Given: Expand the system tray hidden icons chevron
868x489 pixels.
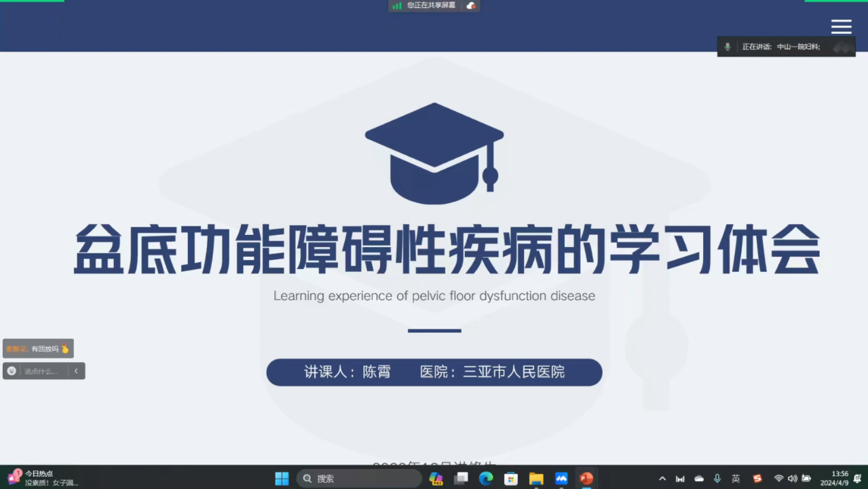Looking at the screenshot, I should (x=662, y=479).
